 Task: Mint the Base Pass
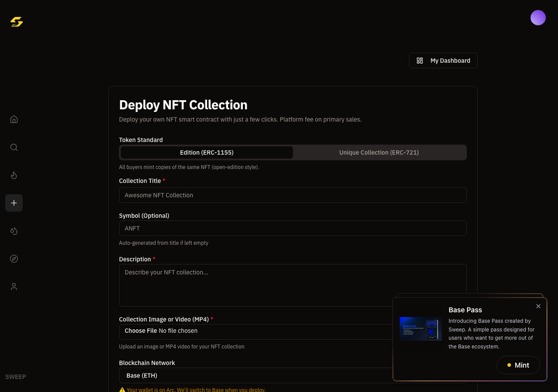point(518,365)
